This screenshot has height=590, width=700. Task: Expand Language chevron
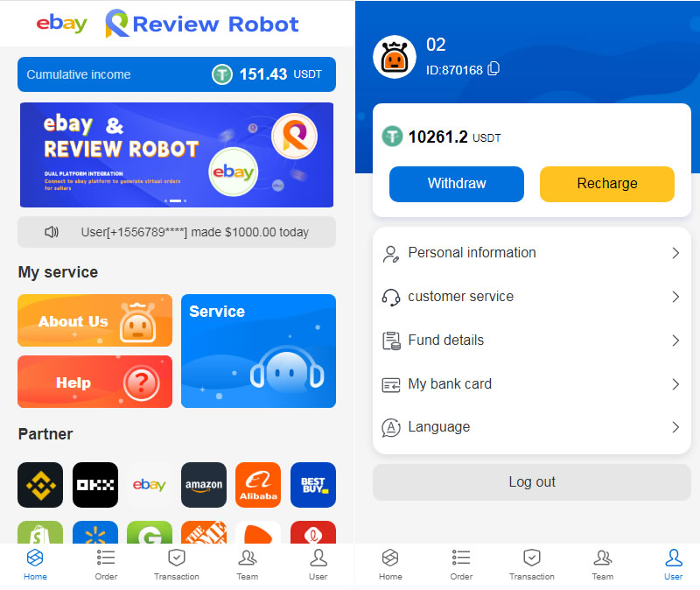675,427
